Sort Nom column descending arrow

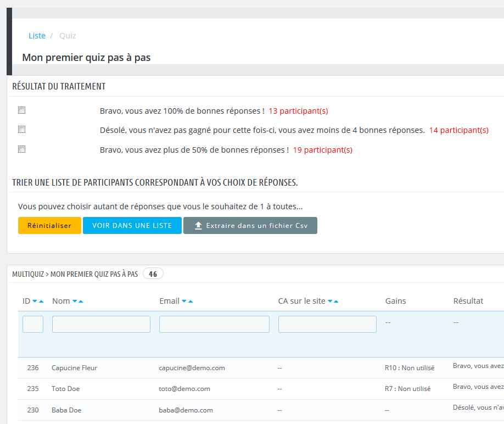75,302
